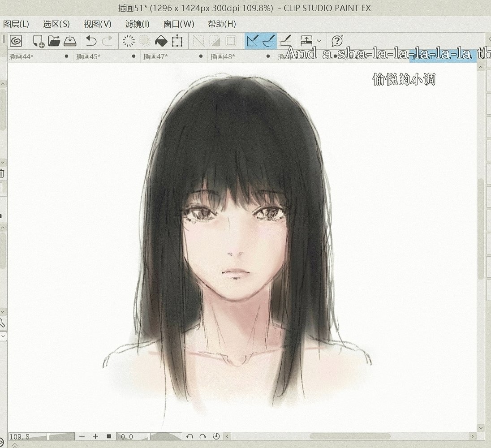Close the 插画48* tab via its dot
This screenshot has width=491, height=448.
pos(268,56)
